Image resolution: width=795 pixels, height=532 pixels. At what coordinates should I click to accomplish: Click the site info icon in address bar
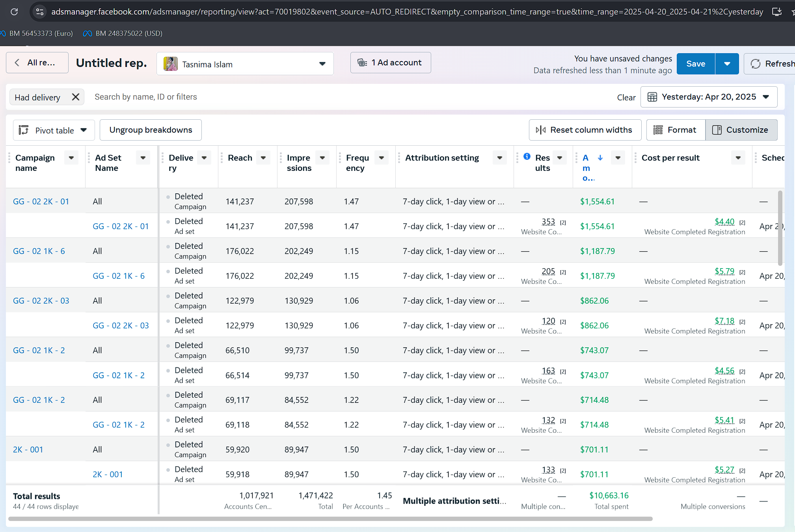click(39, 12)
